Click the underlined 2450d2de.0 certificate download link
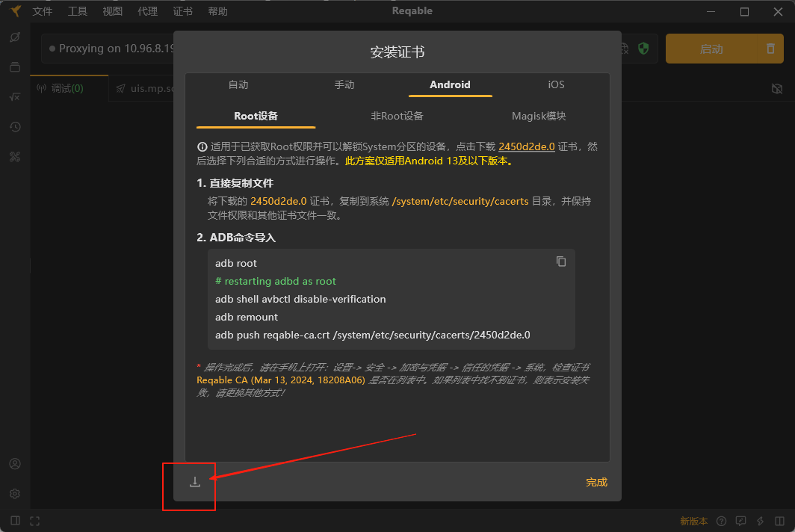Image resolution: width=795 pixels, height=532 pixels. coord(526,146)
